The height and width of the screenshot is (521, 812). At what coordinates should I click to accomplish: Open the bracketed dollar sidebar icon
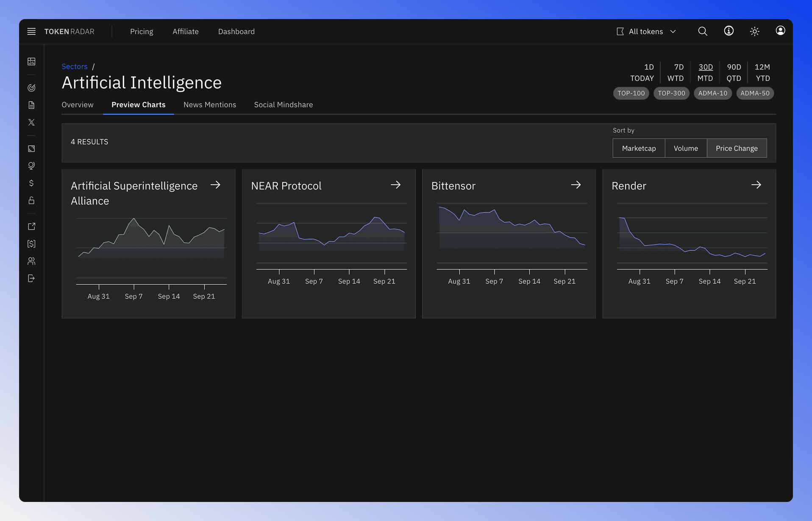(x=31, y=244)
